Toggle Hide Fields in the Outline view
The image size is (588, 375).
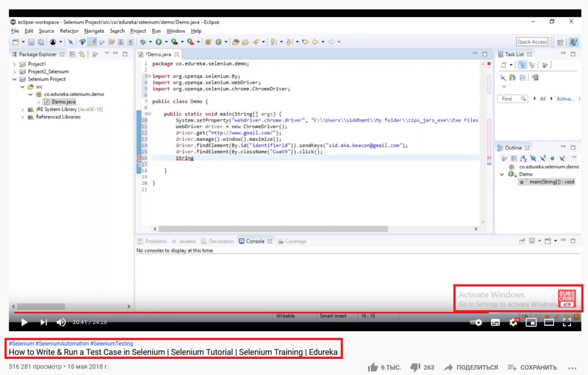point(533,159)
